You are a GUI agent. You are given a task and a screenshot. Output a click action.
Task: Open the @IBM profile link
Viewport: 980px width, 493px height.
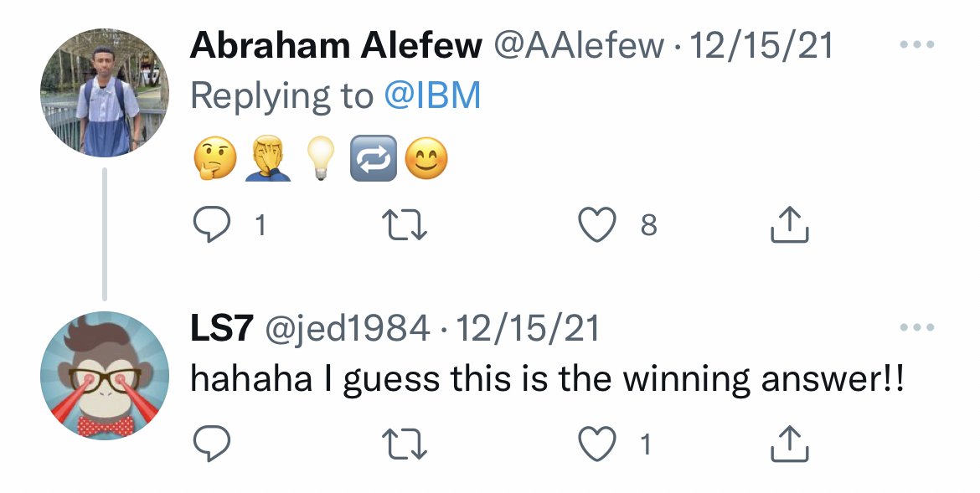click(x=432, y=96)
